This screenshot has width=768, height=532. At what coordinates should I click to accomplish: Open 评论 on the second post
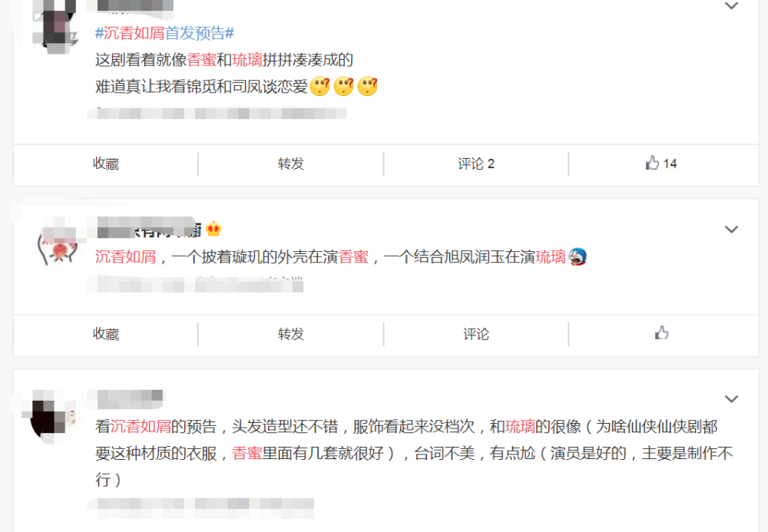pyautogui.click(x=476, y=334)
